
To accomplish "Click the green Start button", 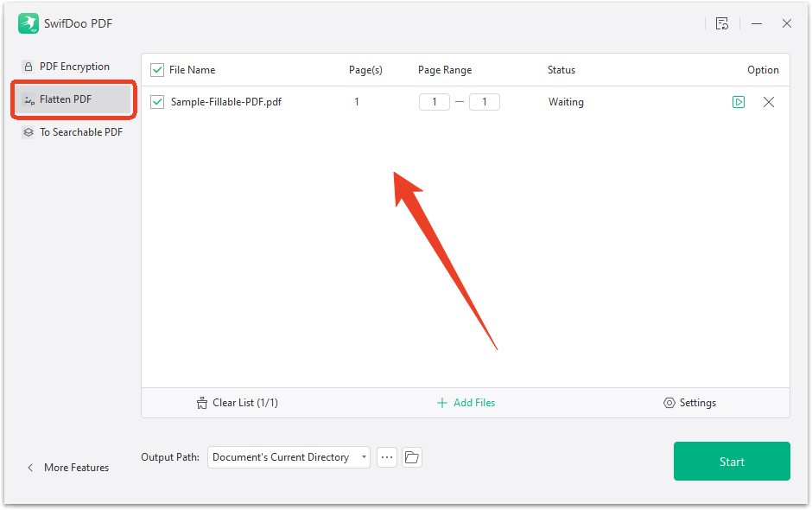I will (x=732, y=462).
